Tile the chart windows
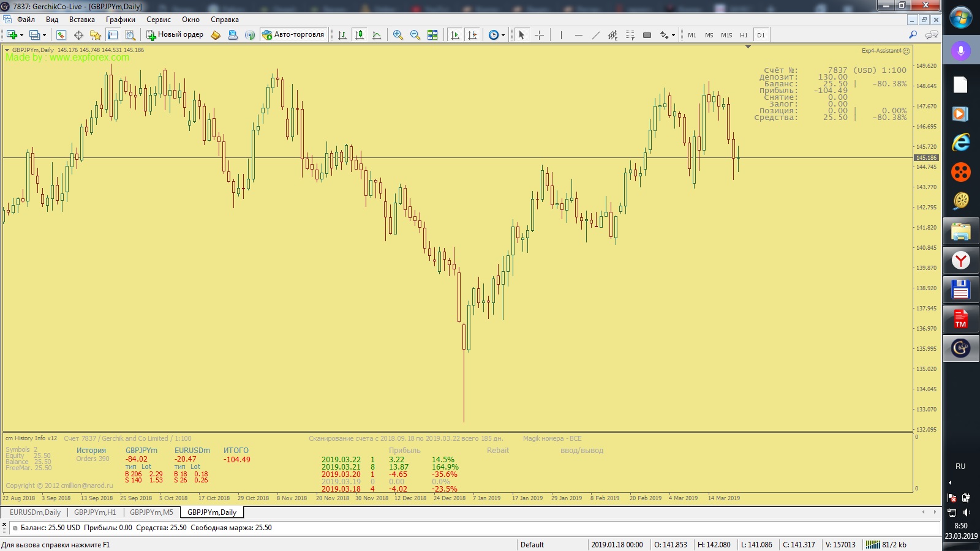Viewport: 980px width, 551px height. (432, 35)
